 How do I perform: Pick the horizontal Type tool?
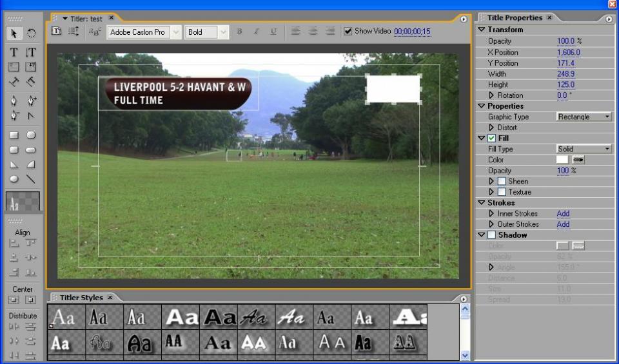tap(14, 52)
